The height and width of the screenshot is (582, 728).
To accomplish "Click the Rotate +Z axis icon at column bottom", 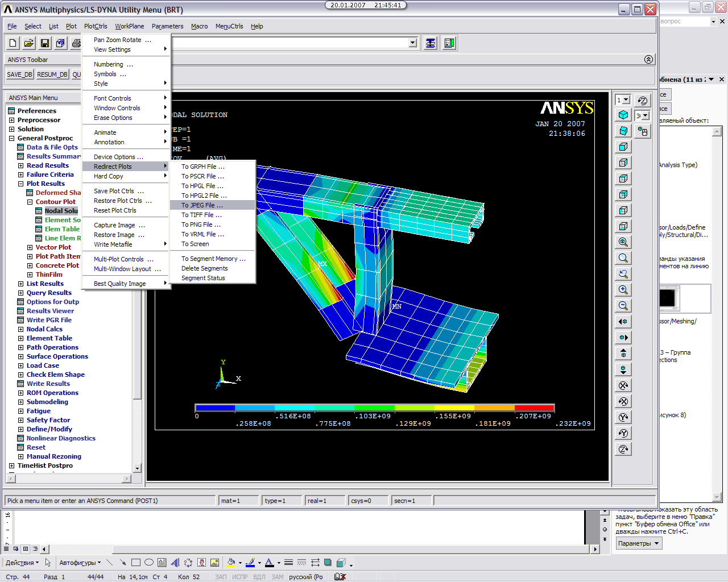I will pos(623,449).
